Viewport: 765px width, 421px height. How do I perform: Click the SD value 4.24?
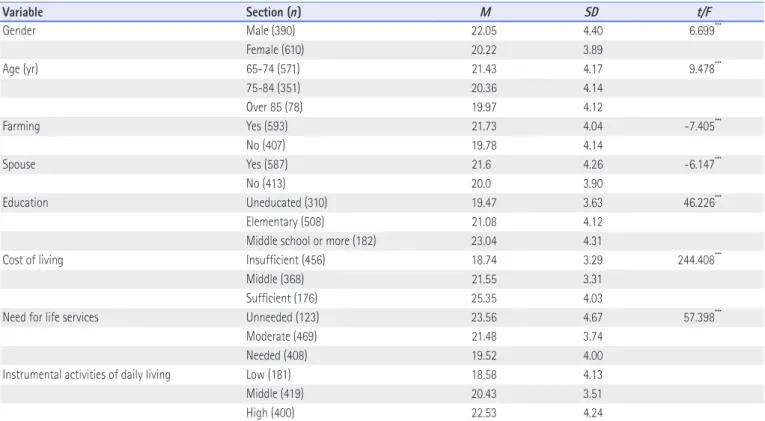(593, 413)
